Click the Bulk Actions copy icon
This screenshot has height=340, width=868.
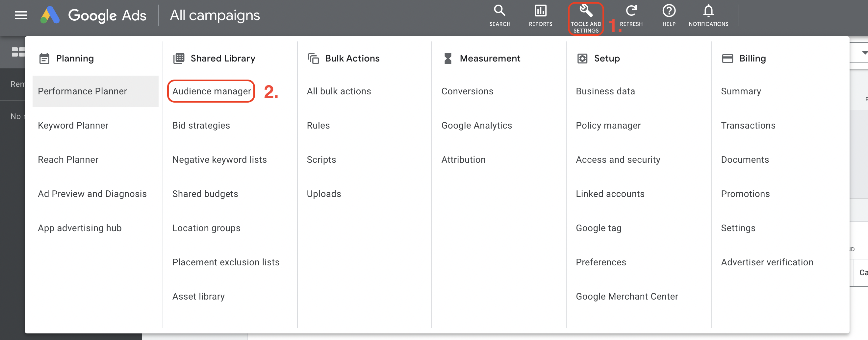pyautogui.click(x=313, y=59)
